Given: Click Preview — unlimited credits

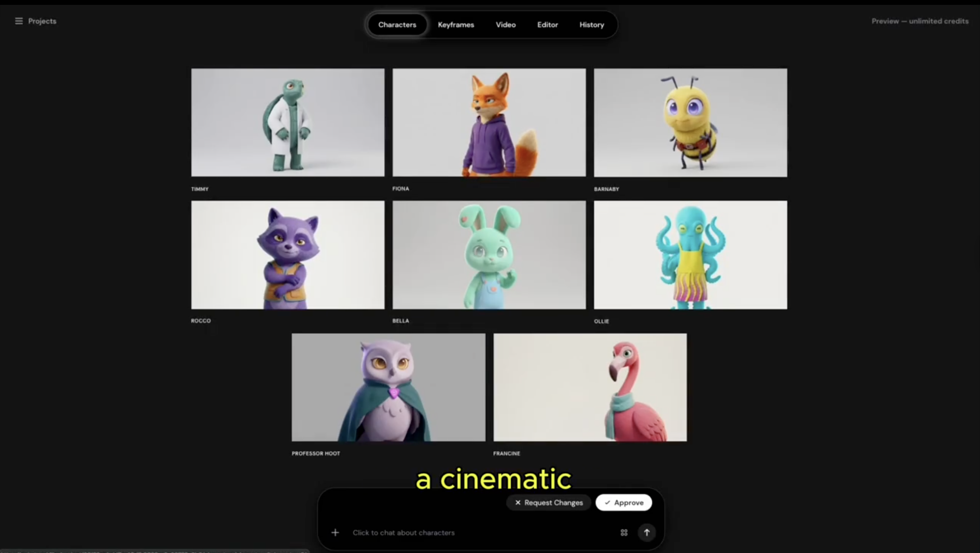Looking at the screenshot, I should point(920,21).
